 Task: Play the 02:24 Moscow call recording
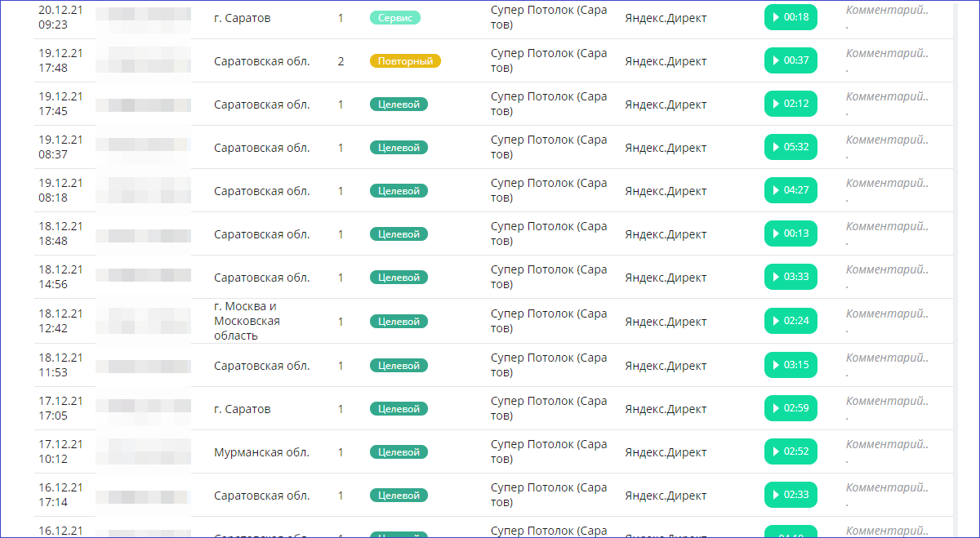point(790,321)
